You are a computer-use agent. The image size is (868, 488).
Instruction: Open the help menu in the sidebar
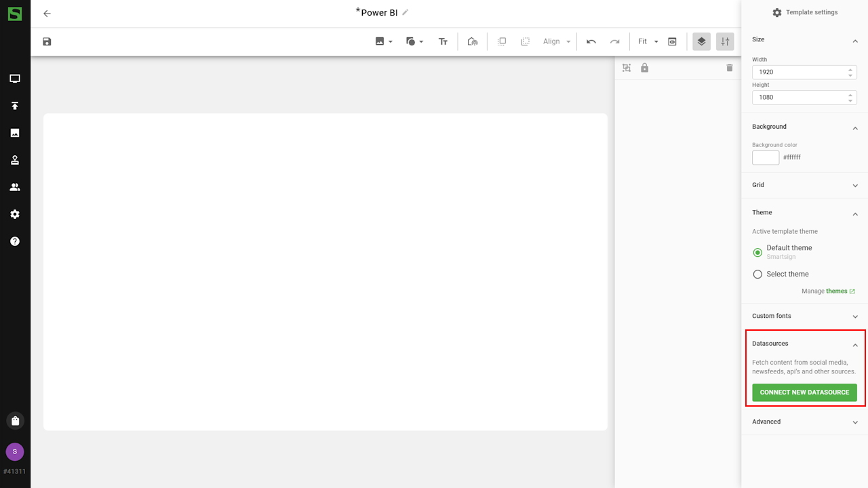15,241
